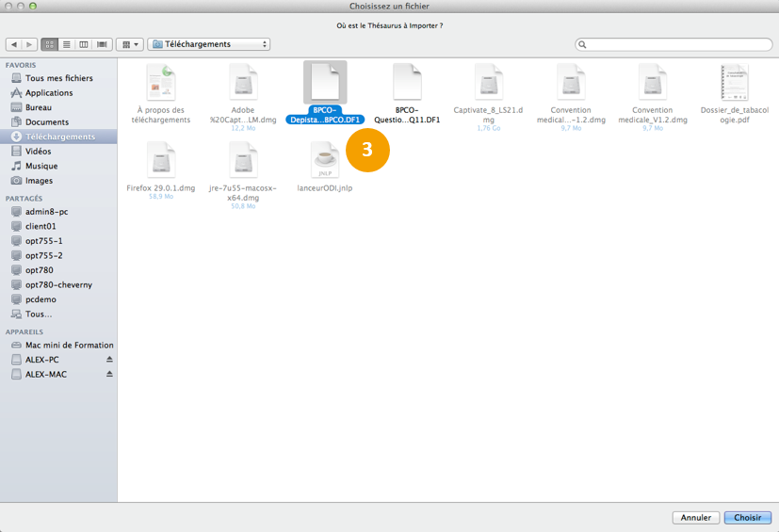Expand the Tous… shared computers list
779x532 pixels.
click(x=39, y=314)
